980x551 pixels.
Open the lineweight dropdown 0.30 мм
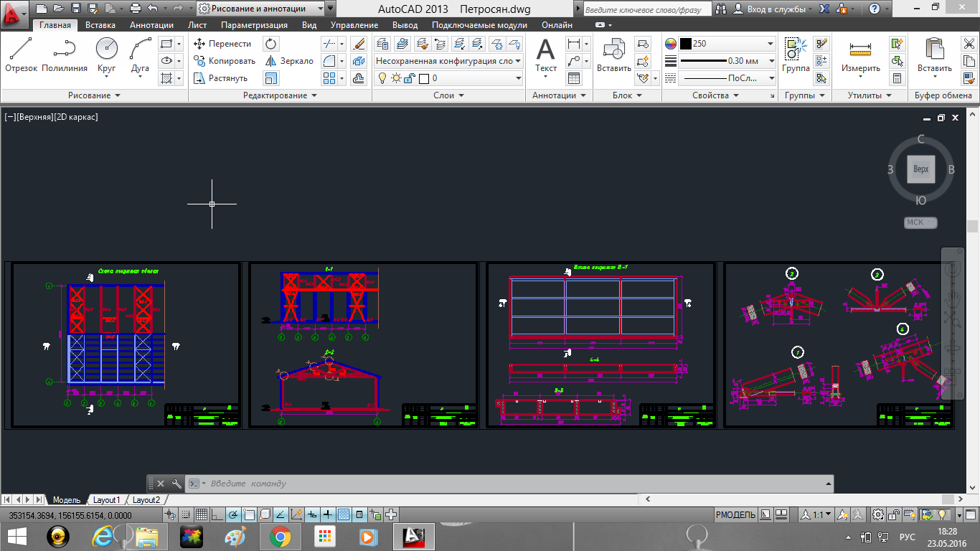[727, 61]
